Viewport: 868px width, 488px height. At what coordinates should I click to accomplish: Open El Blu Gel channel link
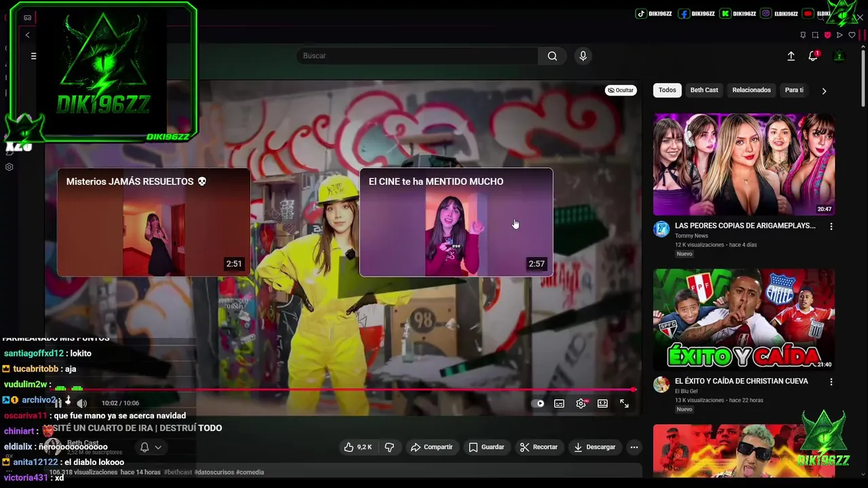pyautogui.click(x=686, y=392)
